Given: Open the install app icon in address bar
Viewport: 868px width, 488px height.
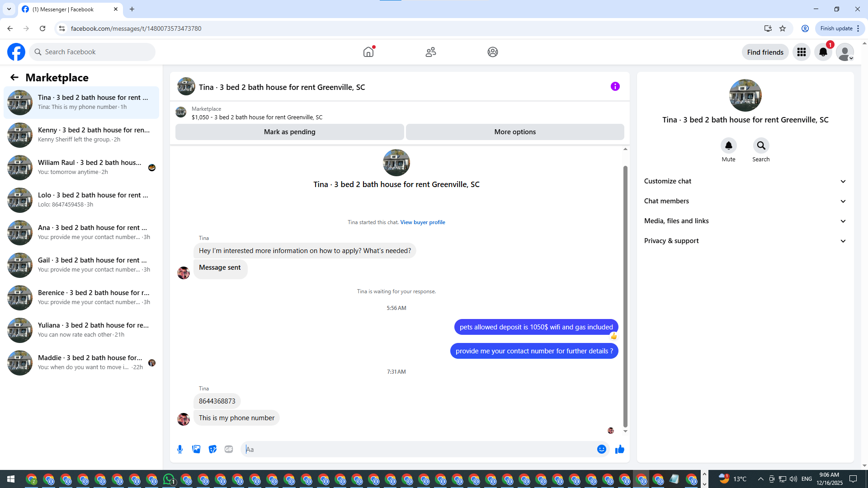Looking at the screenshot, I should [768, 28].
